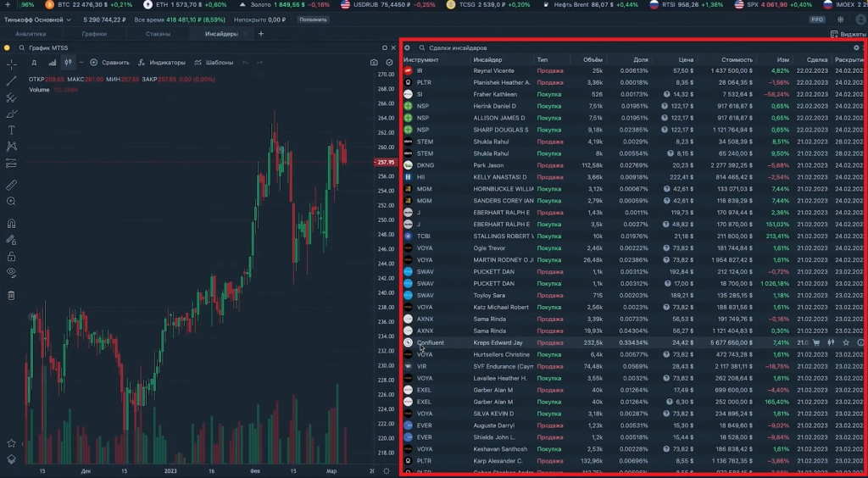This screenshot has height=478, width=868.
Task: Activate the ruler measure tool
Action: click(x=11, y=186)
